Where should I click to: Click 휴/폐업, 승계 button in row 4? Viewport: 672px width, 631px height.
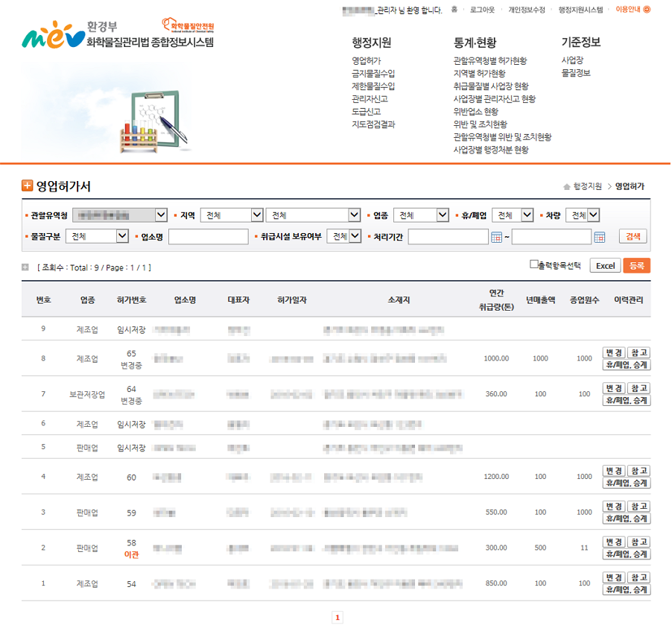pyautogui.click(x=627, y=483)
